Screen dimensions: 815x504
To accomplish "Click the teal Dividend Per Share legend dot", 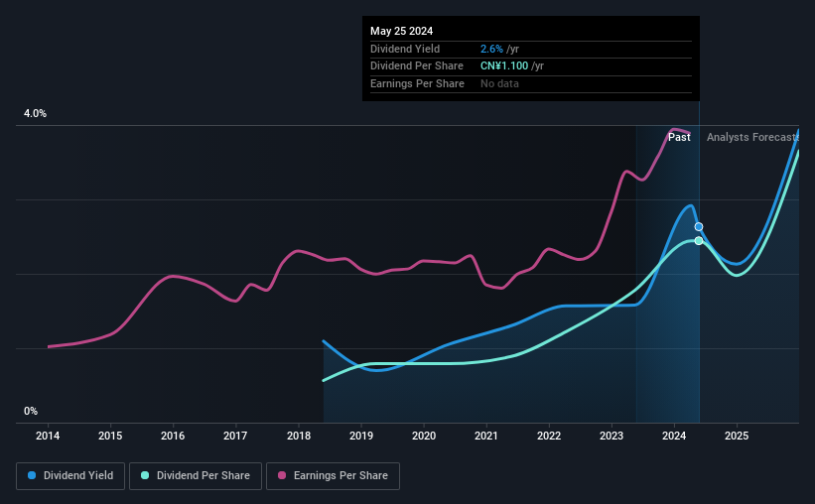I will click(145, 475).
